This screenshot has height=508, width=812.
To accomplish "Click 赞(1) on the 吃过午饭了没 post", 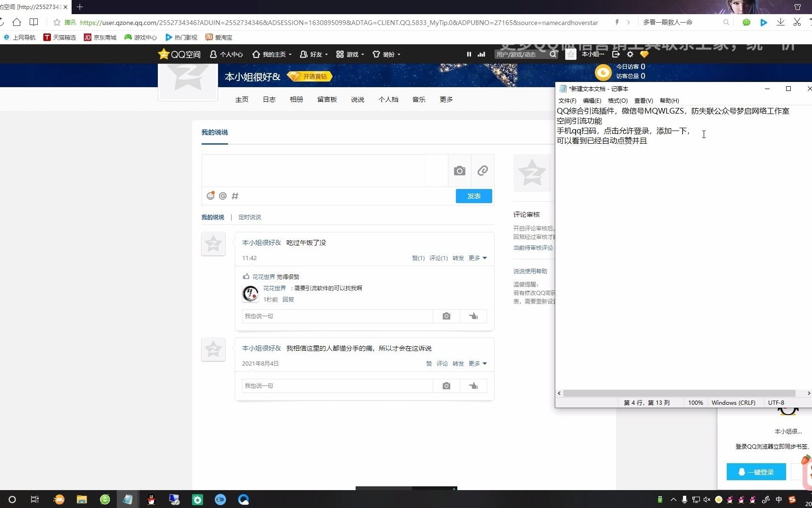I will 418,258.
